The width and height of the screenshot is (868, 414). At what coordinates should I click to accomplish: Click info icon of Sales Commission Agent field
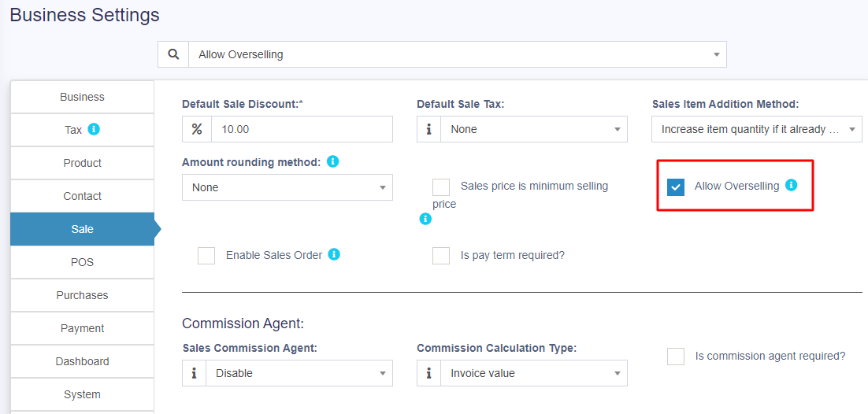194,373
